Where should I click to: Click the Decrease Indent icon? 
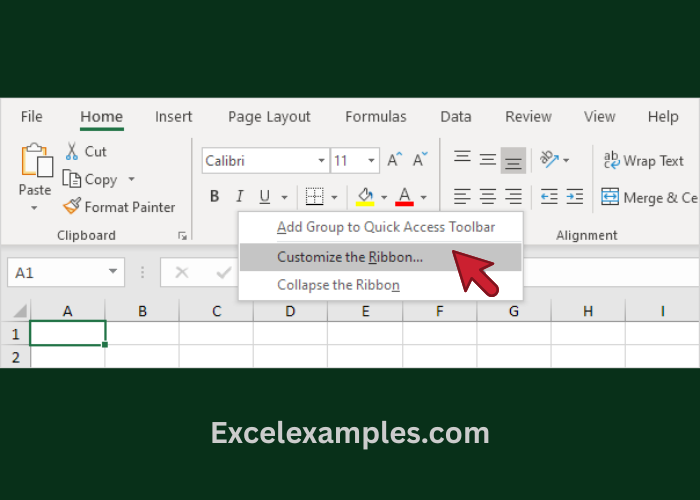click(x=549, y=197)
